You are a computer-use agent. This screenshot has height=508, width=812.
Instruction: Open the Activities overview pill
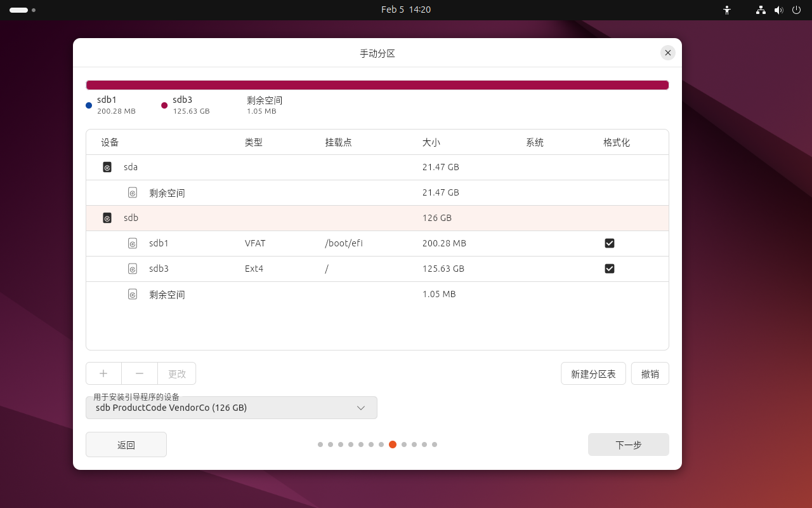tap(22, 10)
